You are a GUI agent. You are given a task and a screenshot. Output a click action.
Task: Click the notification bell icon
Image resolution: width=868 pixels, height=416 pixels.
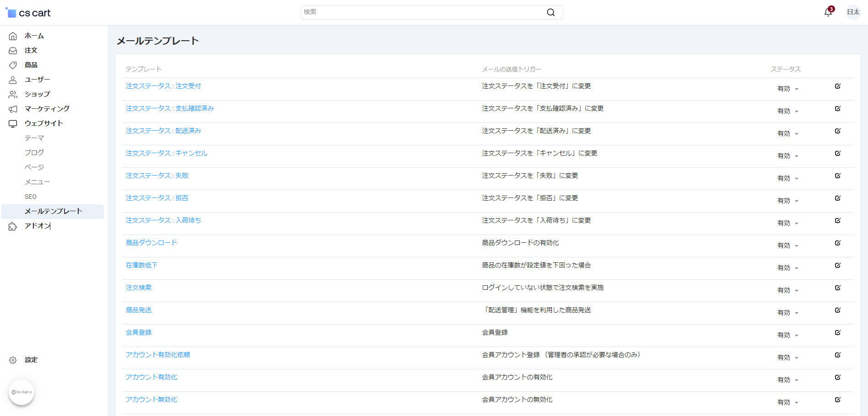click(828, 12)
